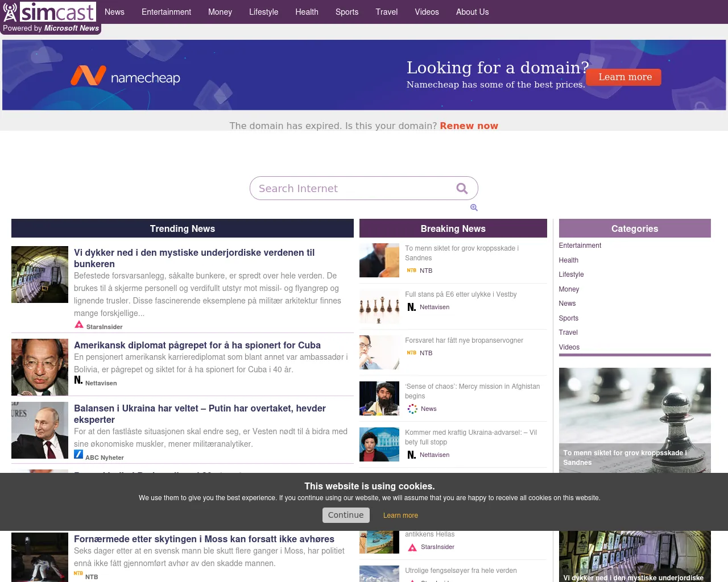Click StarsInsider icon under bunker article
Image resolution: width=728 pixels, height=582 pixels.
(x=79, y=325)
